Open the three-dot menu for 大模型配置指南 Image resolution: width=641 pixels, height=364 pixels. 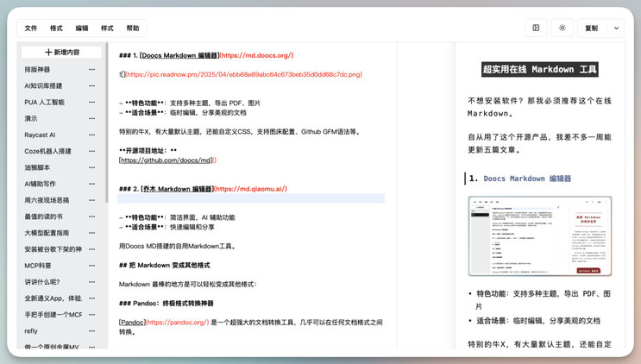pos(91,233)
